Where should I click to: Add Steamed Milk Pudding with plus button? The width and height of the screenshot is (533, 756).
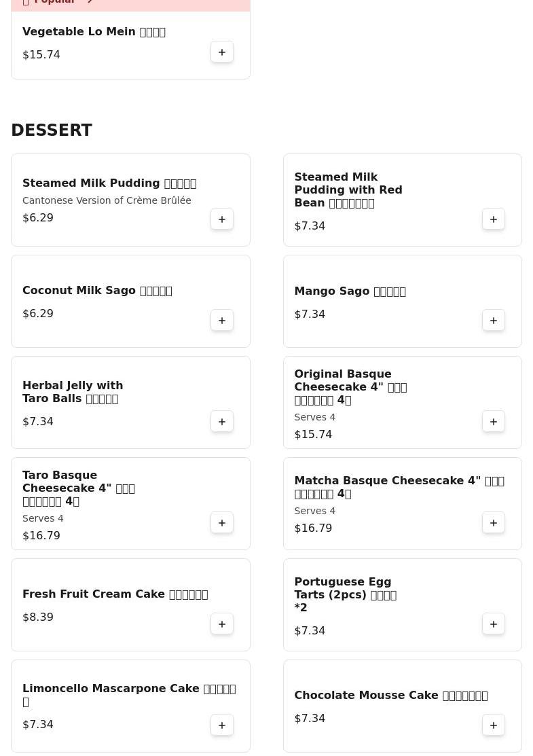[222, 219]
